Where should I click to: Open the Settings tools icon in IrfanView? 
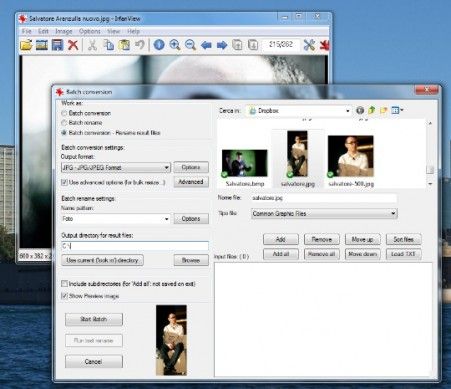(309, 45)
